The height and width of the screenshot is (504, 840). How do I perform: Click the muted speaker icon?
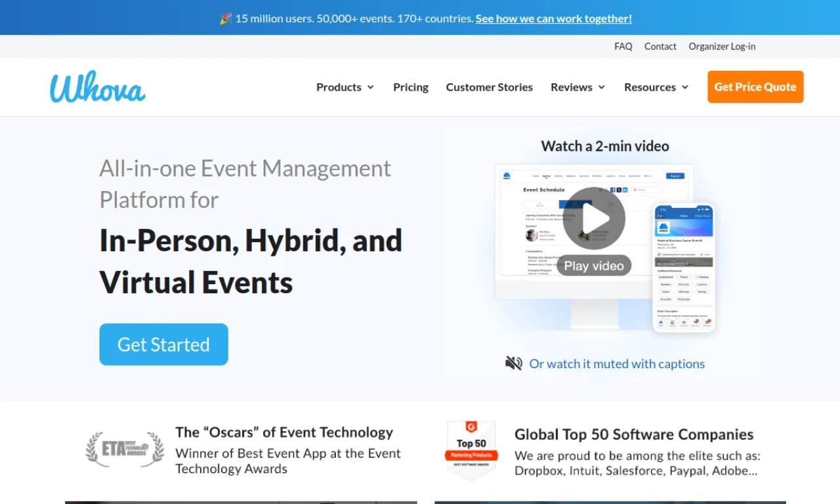tap(514, 363)
